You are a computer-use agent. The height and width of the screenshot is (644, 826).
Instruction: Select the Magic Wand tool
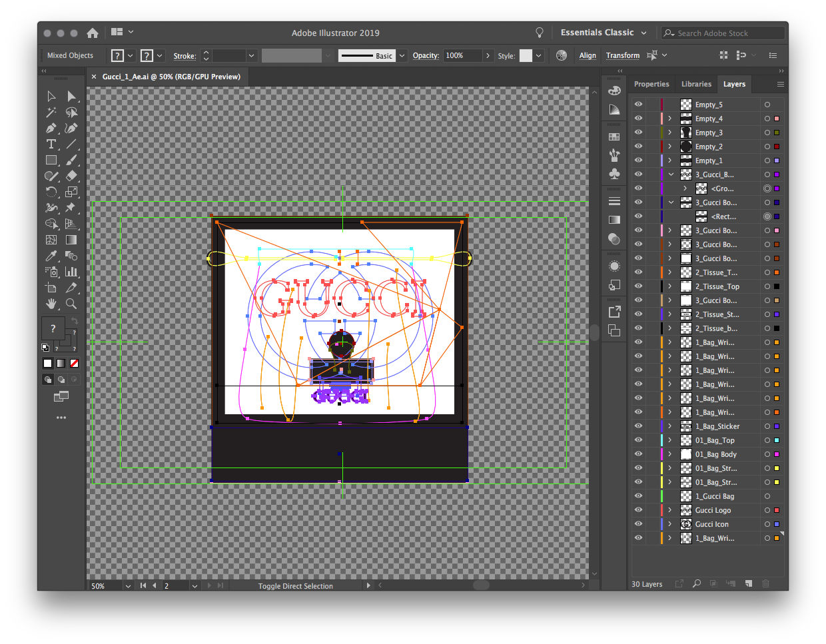point(51,113)
